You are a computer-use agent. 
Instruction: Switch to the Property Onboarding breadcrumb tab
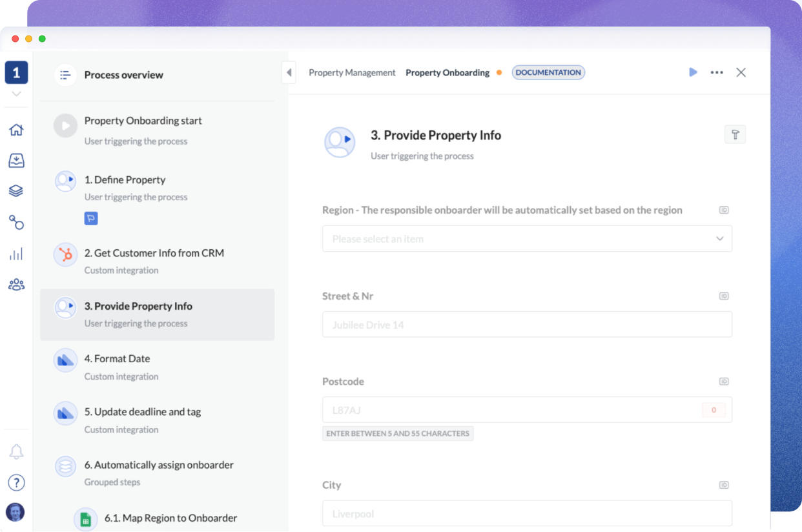447,72
